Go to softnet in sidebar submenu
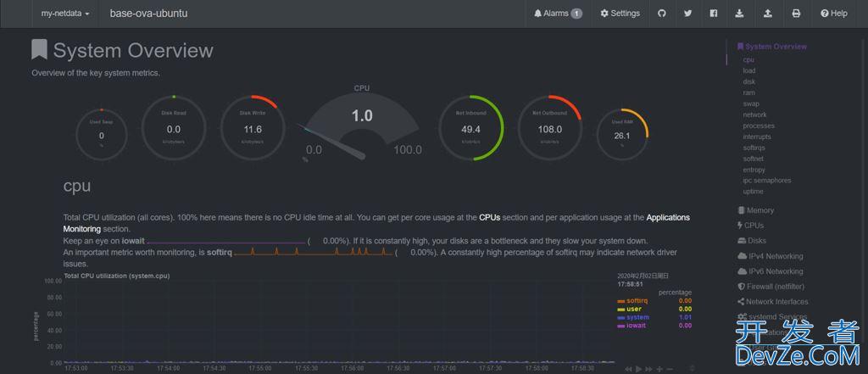The width and height of the screenshot is (868, 374). (x=754, y=159)
